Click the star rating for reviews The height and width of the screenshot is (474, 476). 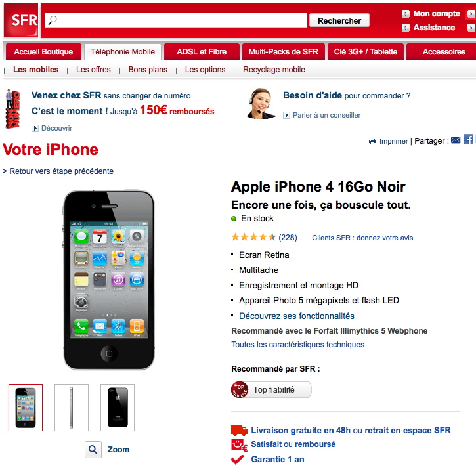[x=253, y=237]
